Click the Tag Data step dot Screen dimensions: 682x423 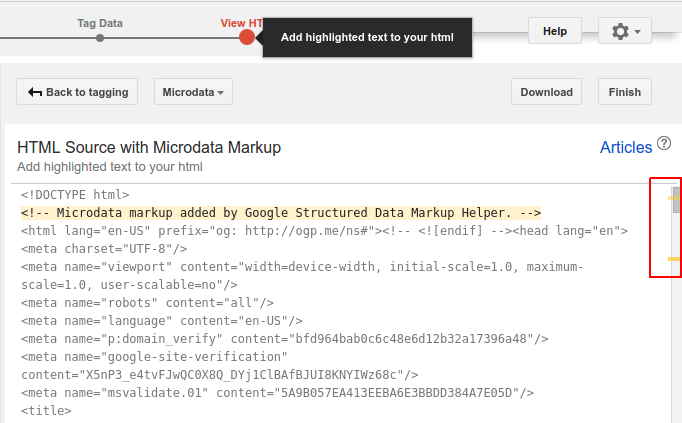pyautogui.click(x=100, y=38)
